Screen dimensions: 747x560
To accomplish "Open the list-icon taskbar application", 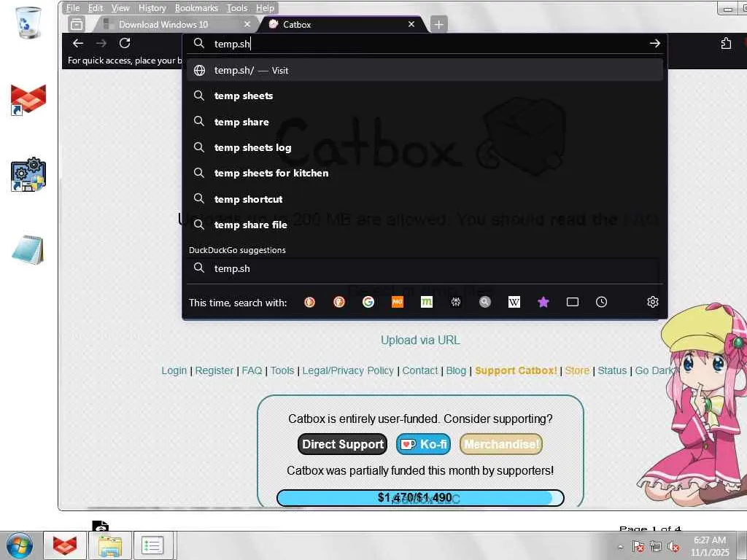I will click(x=152, y=545).
